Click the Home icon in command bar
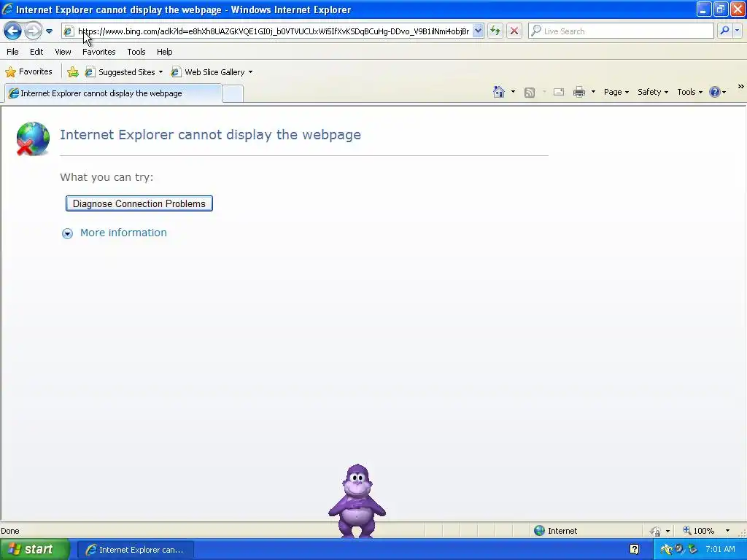Viewport: 747px width, 560px height. click(499, 92)
